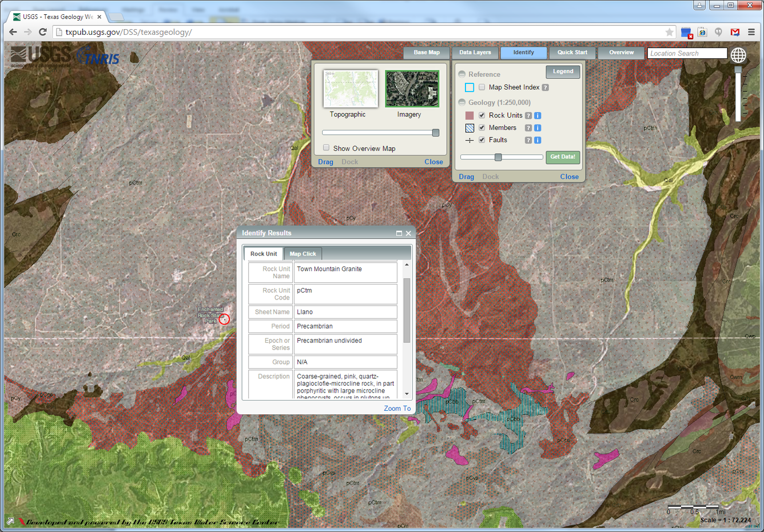Screen dimensions: 764x532
Task: Click the globe full-extent icon
Action: (x=738, y=55)
